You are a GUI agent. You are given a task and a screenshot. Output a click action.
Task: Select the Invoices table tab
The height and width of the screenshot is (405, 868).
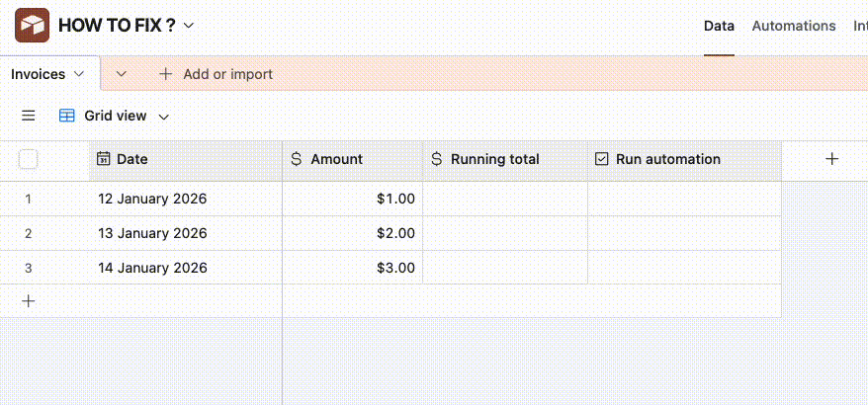click(x=39, y=74)
